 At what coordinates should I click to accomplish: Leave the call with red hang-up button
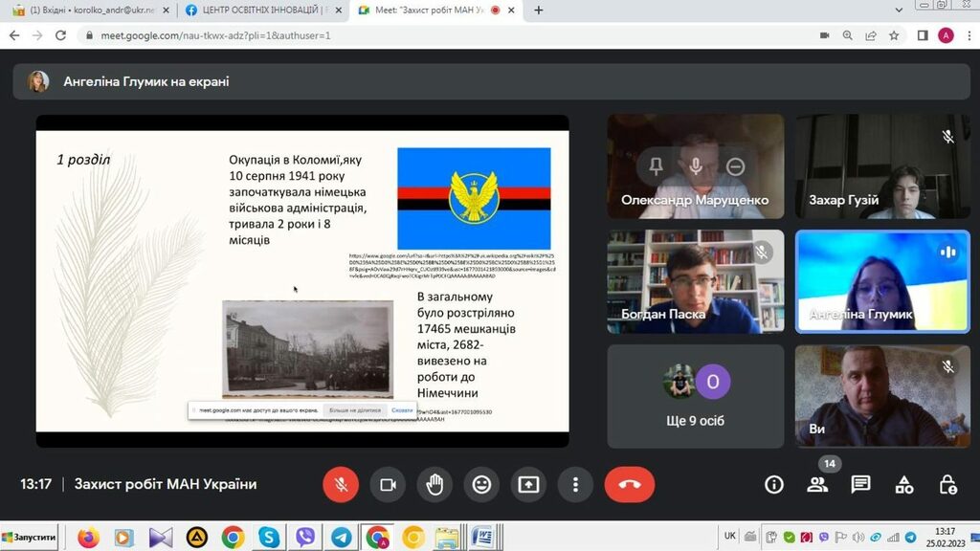pyautogui.click(x=629, y=485)
